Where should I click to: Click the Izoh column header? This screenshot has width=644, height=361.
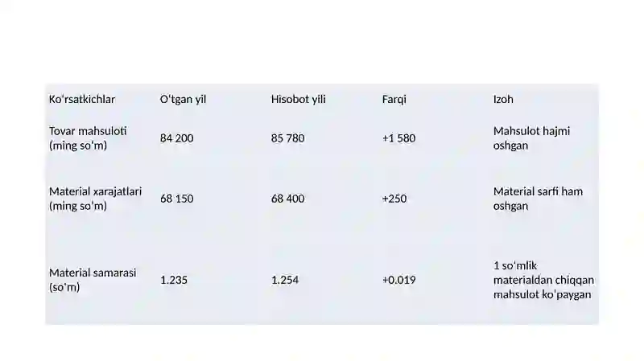point(503,99)
